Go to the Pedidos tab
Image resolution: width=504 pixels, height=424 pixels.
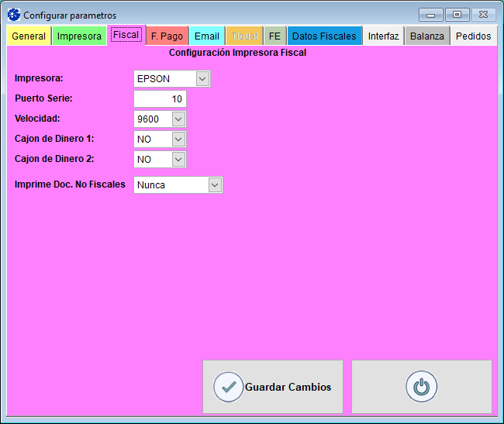pyautogui.click(x=473, y=36)
